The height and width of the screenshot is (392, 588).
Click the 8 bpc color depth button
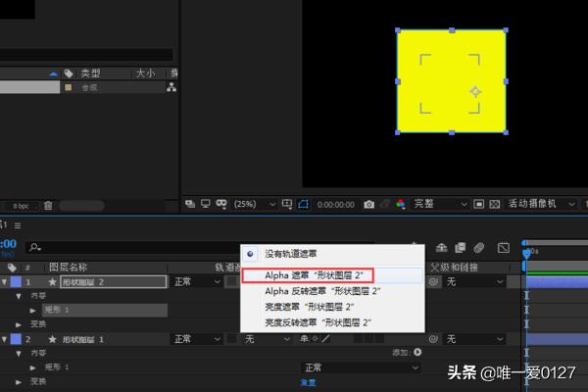21,207
